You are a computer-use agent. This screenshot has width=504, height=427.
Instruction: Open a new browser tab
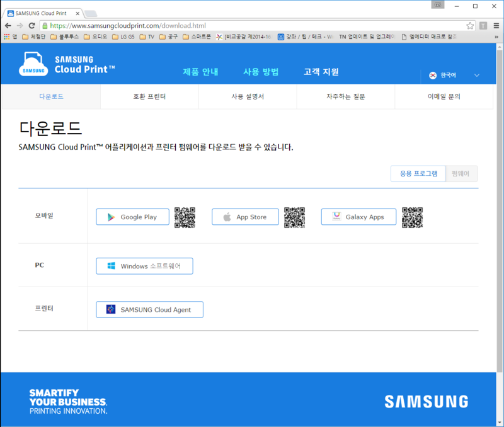point(90,13)
